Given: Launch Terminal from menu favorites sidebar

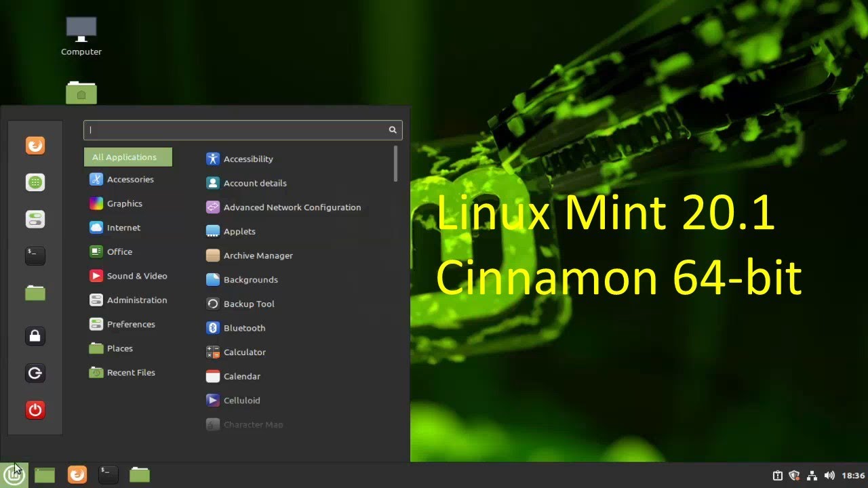Looking at the screenshot, I should coord(35,256).
